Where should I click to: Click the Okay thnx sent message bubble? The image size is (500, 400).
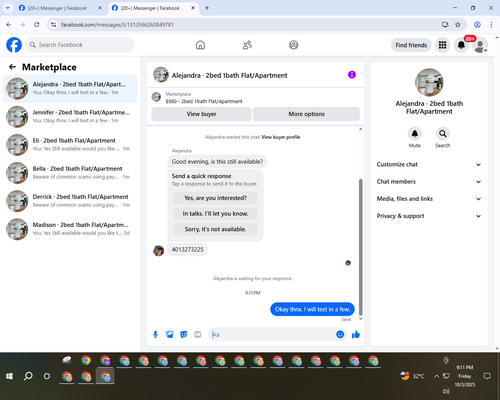(312, 309)
